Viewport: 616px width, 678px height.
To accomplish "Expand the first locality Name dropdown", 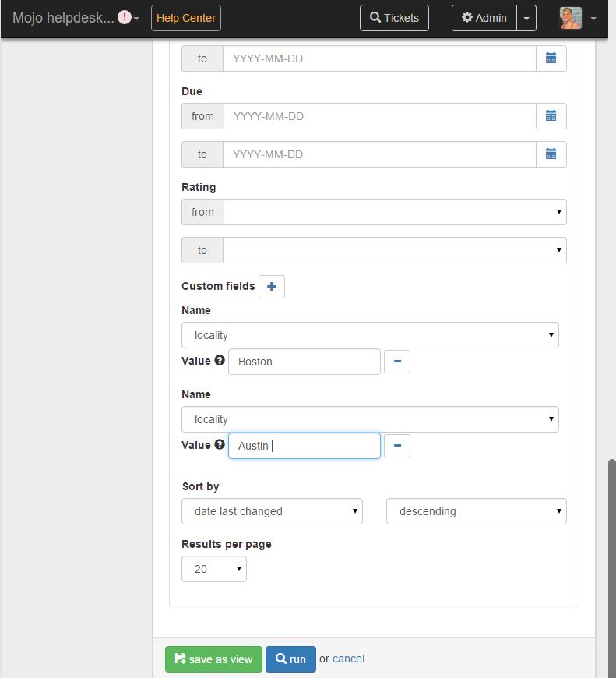I will tap(370, 335).
